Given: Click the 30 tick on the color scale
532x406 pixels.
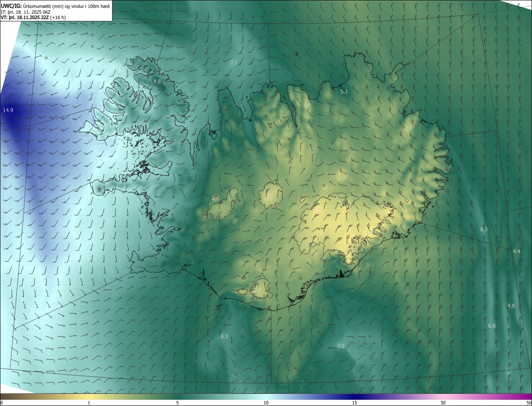Looking at the screenshot, I should coord(443,403).
